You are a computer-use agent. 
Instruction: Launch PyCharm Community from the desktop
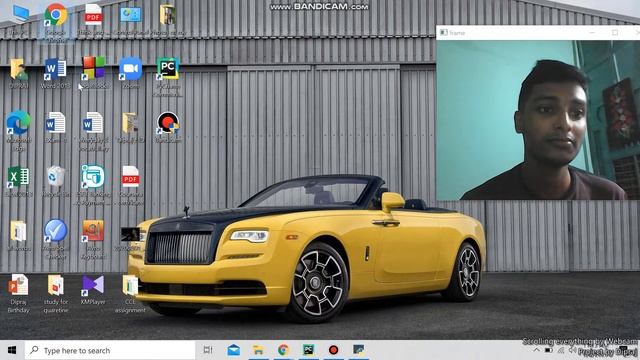pyautogui.click(x=168, y=77)
